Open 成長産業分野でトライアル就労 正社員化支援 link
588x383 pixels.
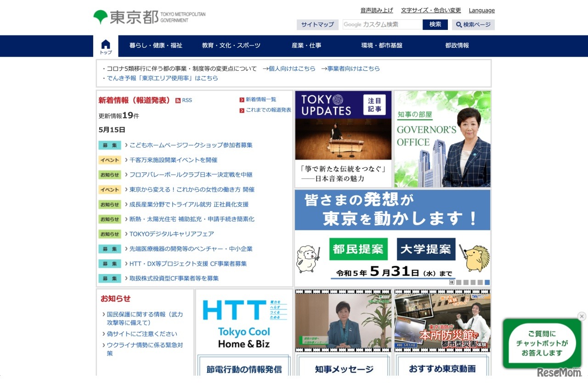tap(189, 205)
